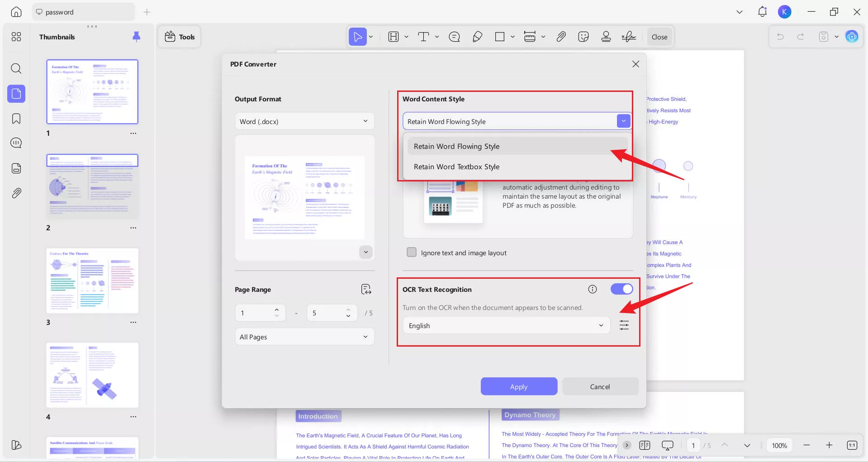This screenshot has width=868, height=462.
Task: Select the stamp tool in toolbar
Action: tap(606, 37)
